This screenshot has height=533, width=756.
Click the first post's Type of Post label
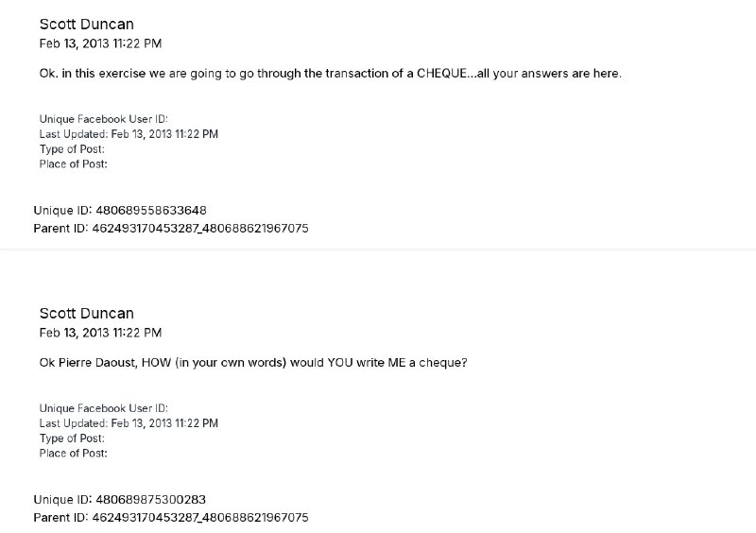click(x=72, y=149)
